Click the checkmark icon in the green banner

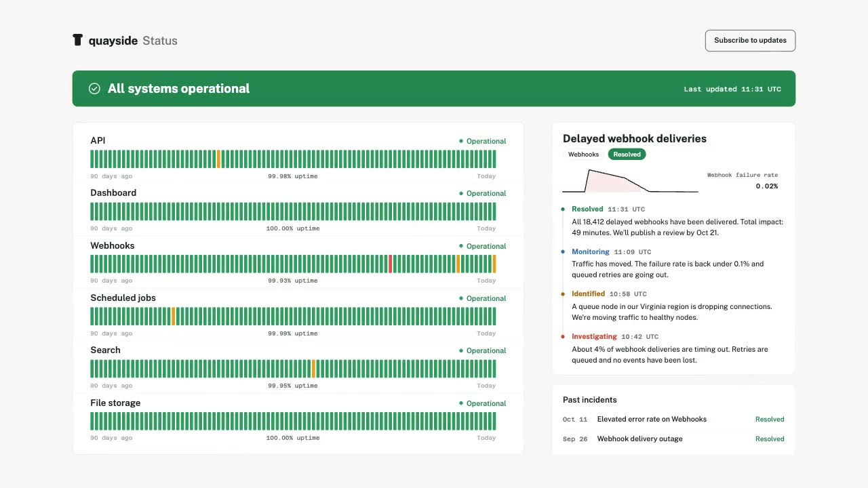pyautogui.click(x=94, y=89)
